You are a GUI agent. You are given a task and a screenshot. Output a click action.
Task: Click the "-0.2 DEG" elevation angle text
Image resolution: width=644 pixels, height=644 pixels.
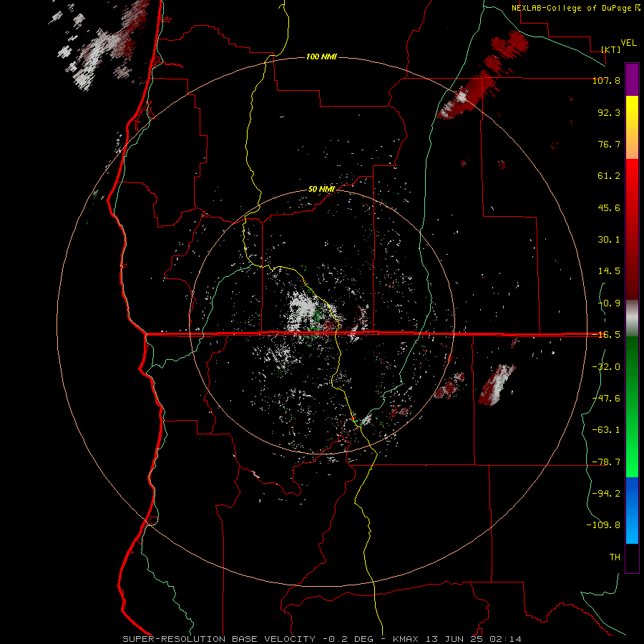tap(348, 639)
